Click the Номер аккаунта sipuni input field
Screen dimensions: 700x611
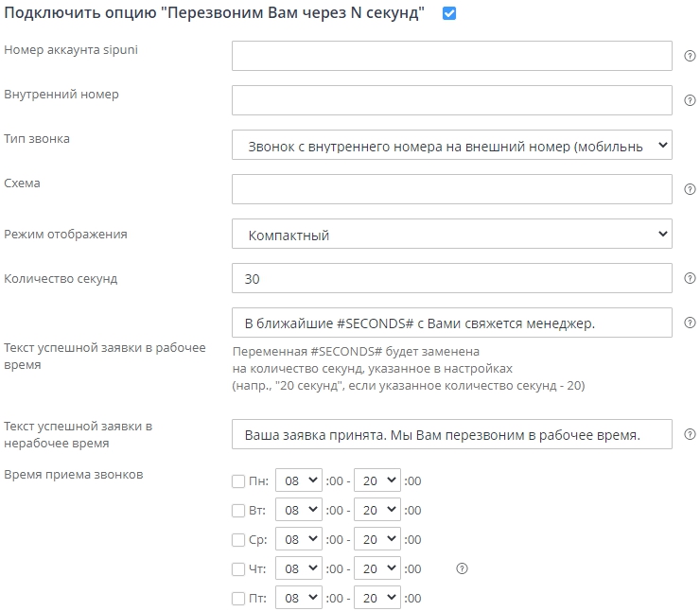click(x=451, y=56)
